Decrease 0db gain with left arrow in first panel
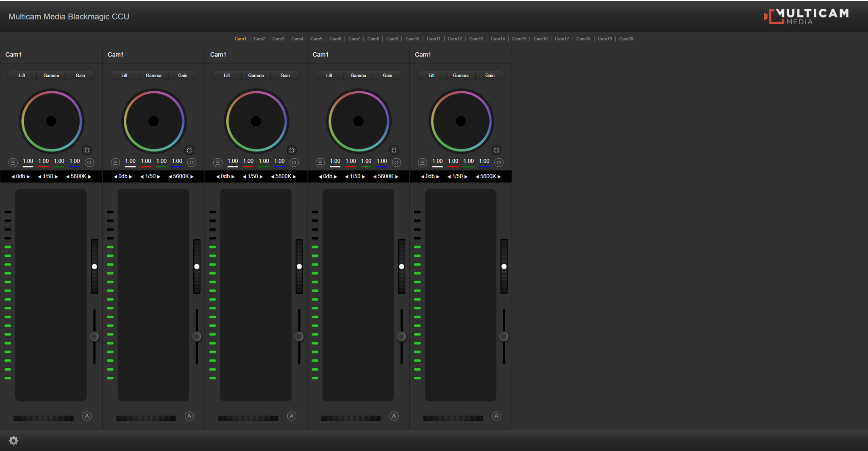Screen dimensions: 868x451 point(13,176)
